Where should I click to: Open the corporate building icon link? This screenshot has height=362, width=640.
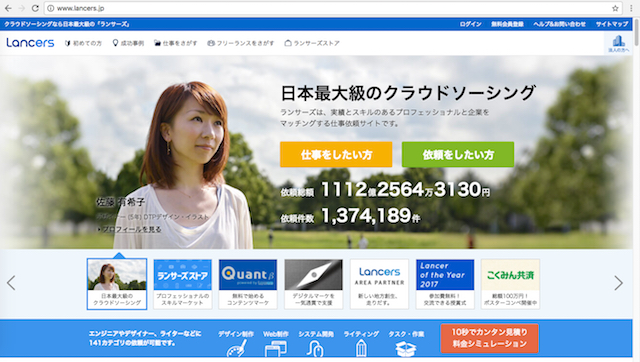(x=618, y=43)
